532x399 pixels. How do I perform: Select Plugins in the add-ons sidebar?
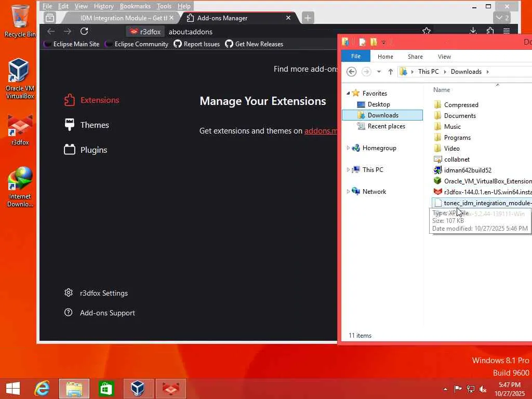86,150
